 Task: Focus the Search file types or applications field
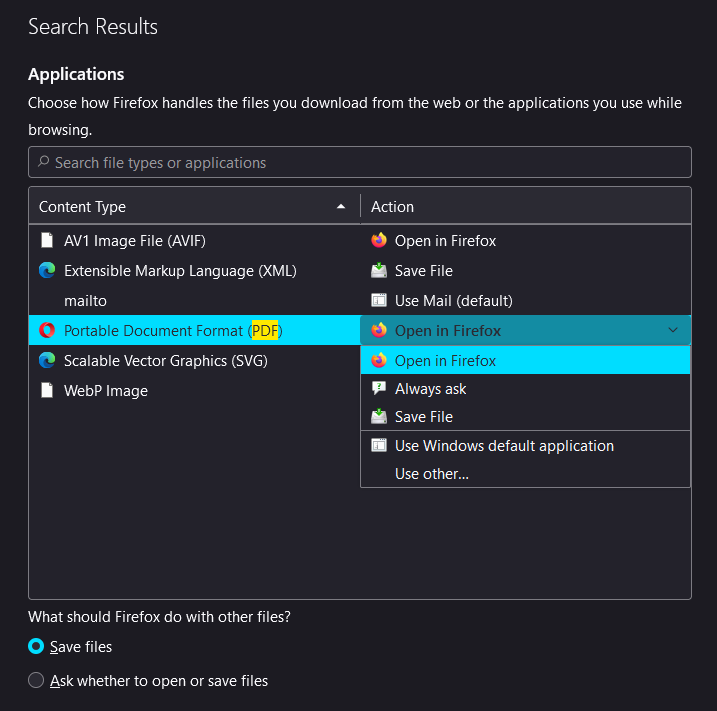pyautogui.click(x=360, y=162)
